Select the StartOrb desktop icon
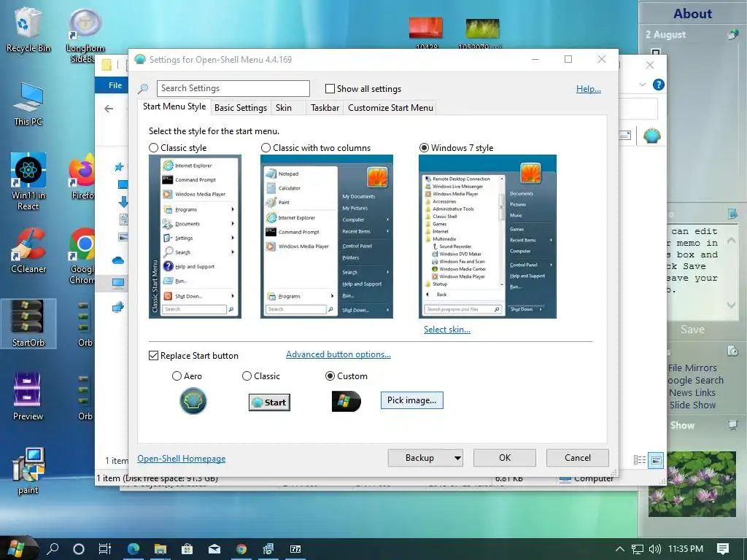This screenshot has height=560, width=747. click(x=28, y=323)
